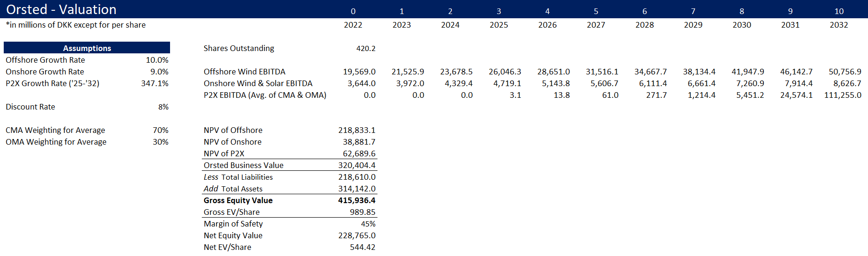Select the 10.0% offshore growth value
The height and width of the screenshot is (256, 868).
pyautogui.click(x=157, y=60)
